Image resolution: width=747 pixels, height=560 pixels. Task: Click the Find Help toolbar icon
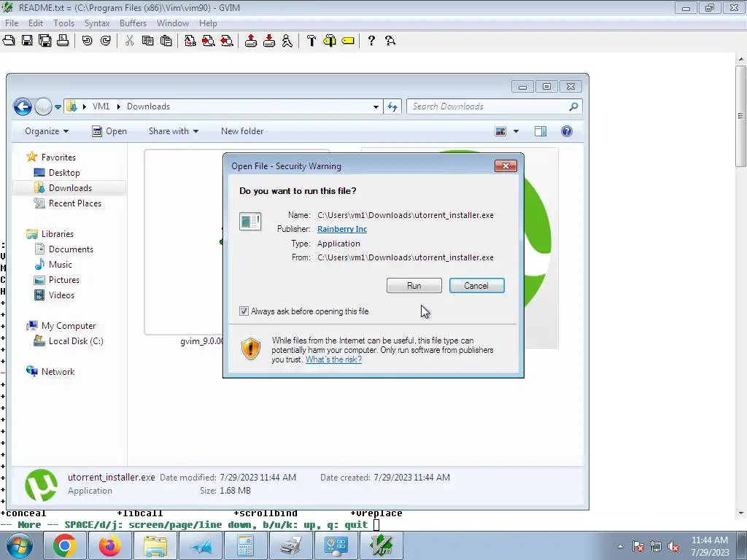[x=390, y=41]
